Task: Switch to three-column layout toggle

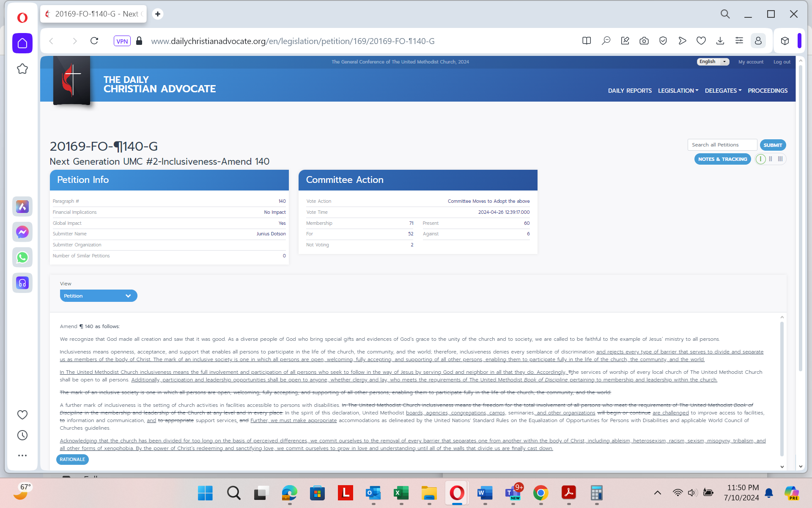Action: click(780, 159)
